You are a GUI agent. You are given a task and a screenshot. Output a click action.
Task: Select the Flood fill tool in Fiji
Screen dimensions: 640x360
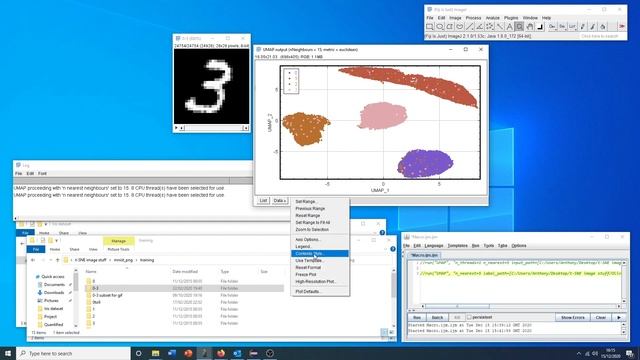tap(602, 27)
